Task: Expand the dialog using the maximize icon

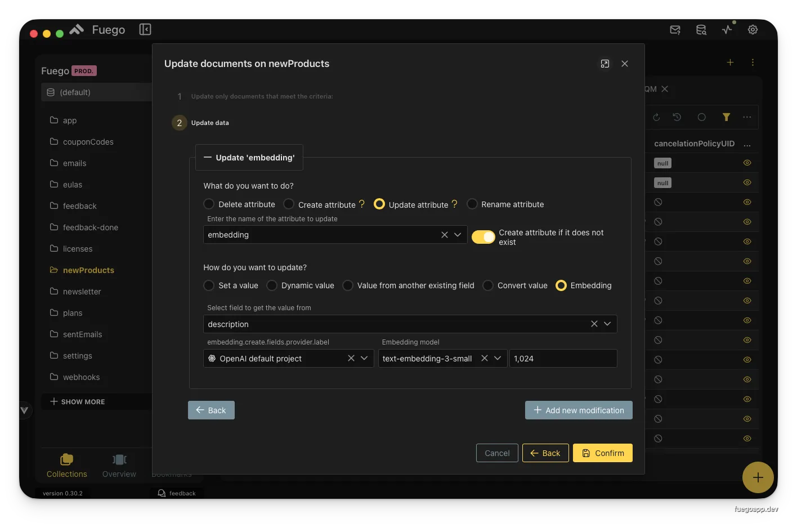Action: 605,64
